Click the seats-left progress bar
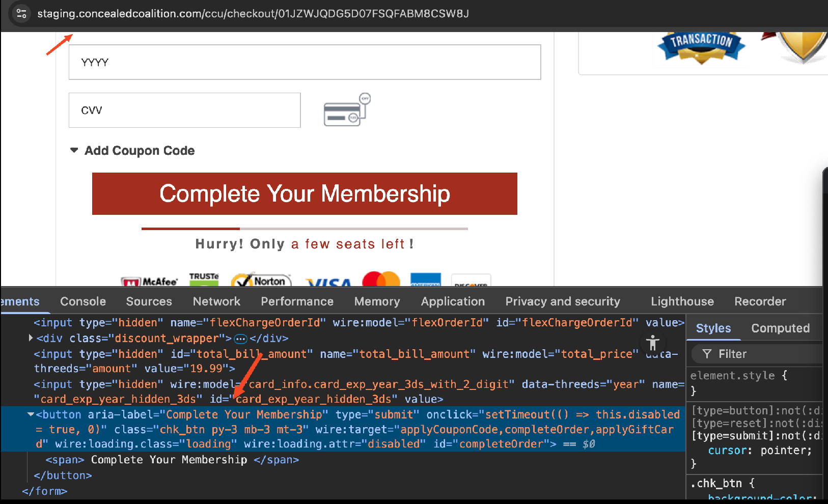828x504 pixels. pos(305,229)
